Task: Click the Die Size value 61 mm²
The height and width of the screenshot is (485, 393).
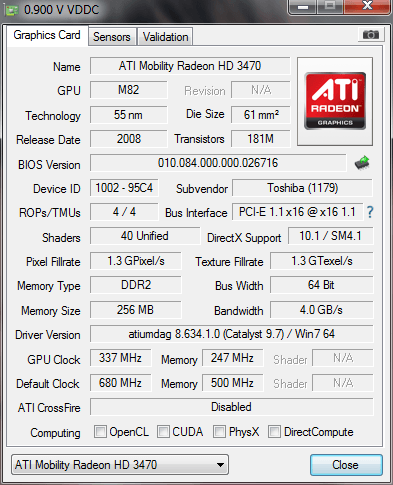Action: 261,115
